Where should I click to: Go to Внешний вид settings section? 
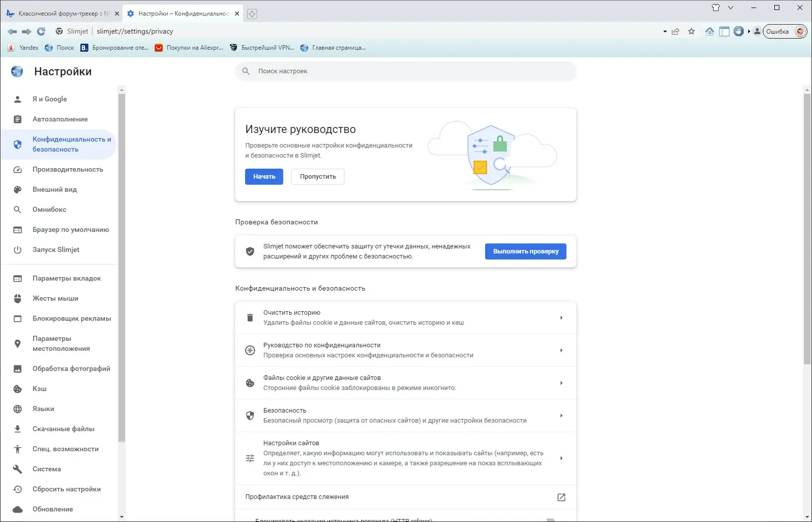coord(59,189)
